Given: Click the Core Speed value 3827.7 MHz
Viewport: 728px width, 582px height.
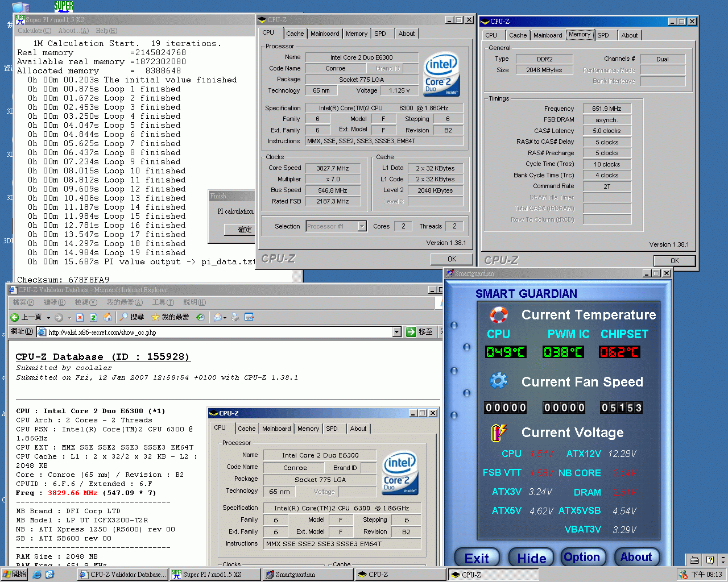Looking at the screenshot, I should (x=333, y=168).
